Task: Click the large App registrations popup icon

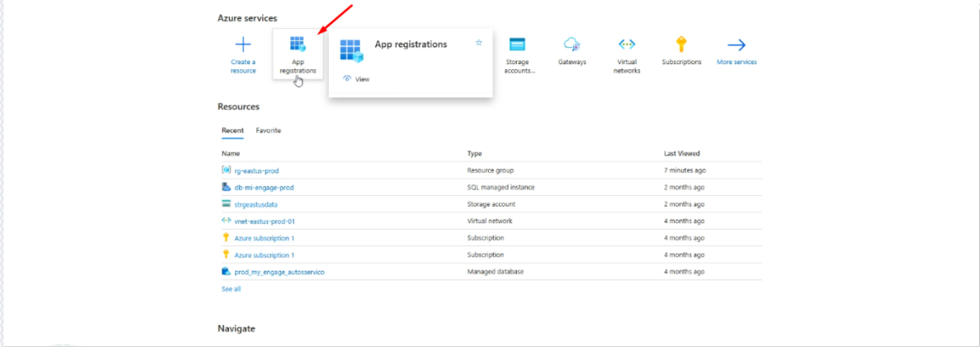Action: [352, 50]
